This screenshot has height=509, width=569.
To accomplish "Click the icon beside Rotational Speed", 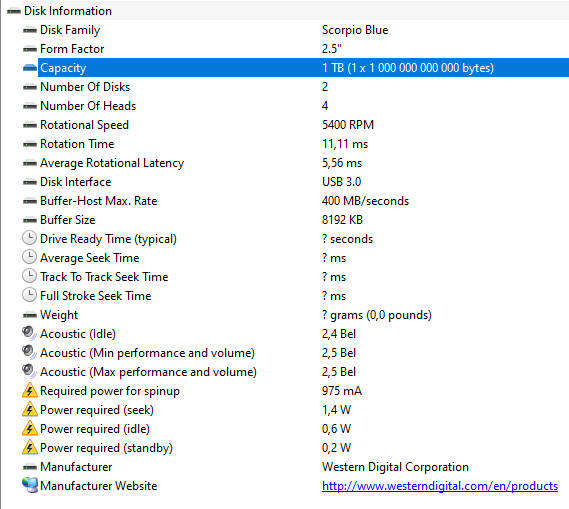I will 30,125.
